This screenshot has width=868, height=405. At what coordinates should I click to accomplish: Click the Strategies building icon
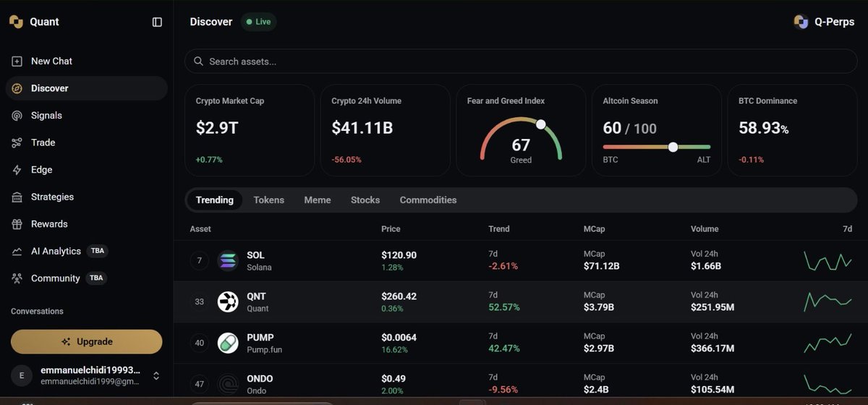(x=17, y=197)
